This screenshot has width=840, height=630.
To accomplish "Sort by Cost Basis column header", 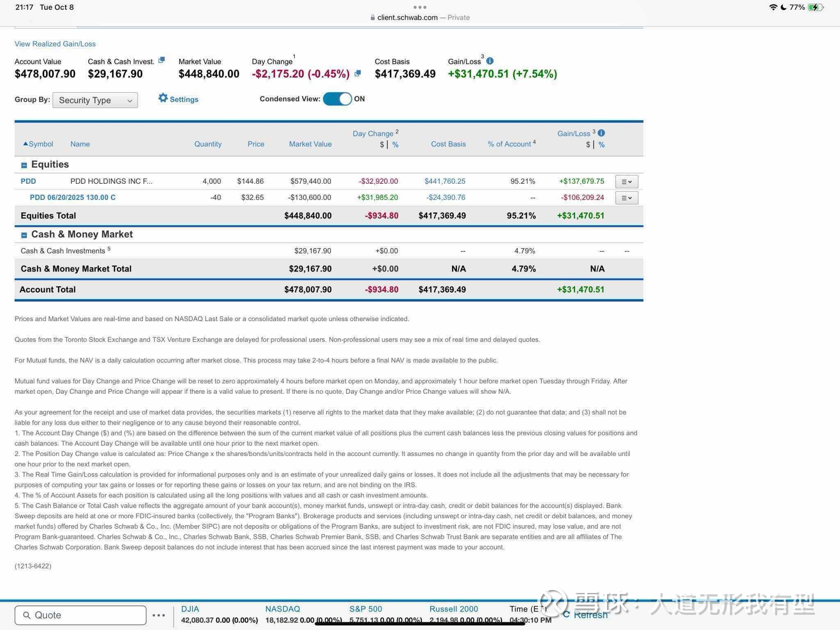I will tap(448, 144).
